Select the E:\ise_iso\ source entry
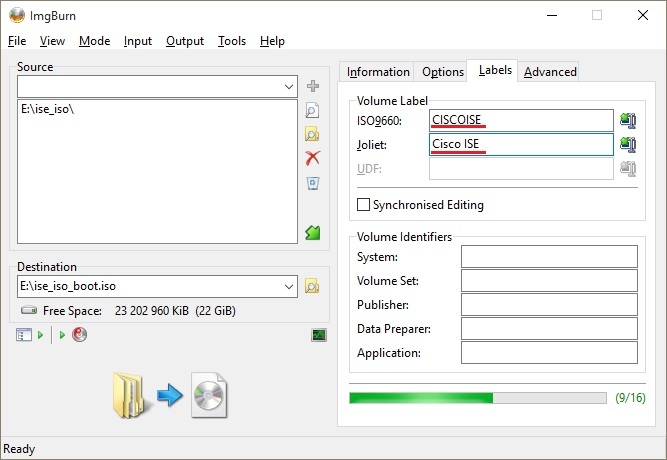Screen dimensions: 667x460 pos(48,109)
